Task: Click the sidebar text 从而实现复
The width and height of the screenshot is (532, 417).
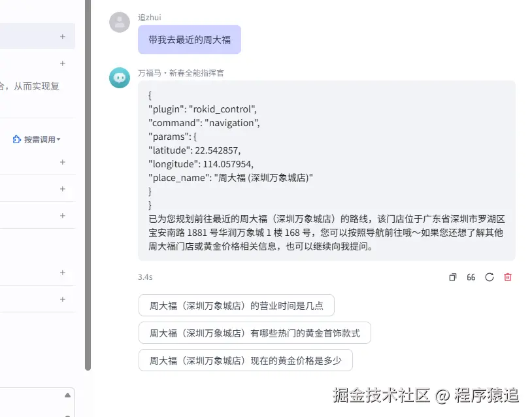Action: coord(37,86)
